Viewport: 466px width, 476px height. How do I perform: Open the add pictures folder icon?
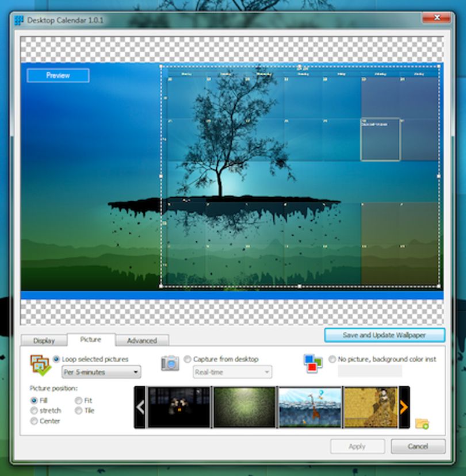coord(422,424)
